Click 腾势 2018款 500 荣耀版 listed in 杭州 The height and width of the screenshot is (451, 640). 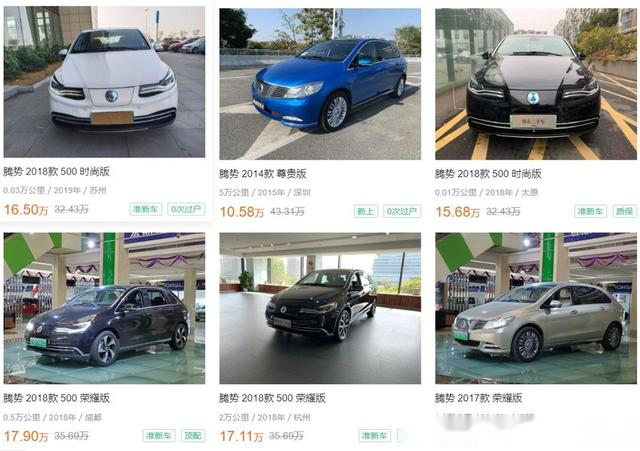[x=272, y=398]
